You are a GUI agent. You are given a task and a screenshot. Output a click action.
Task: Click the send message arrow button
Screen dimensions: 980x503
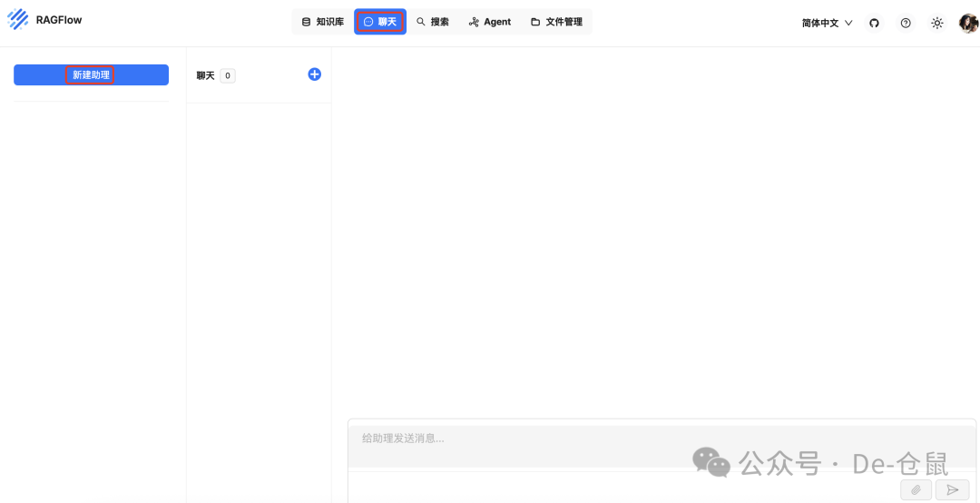point(953,490)
